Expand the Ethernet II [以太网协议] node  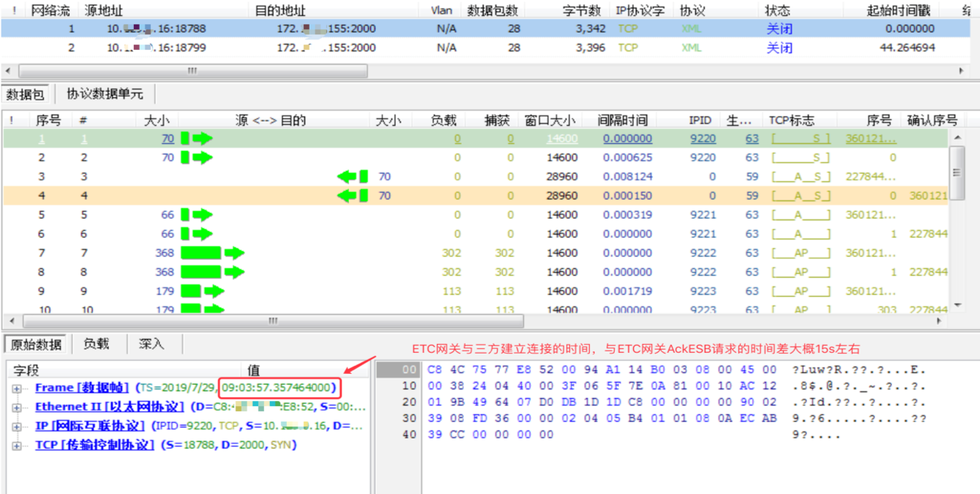16,407
